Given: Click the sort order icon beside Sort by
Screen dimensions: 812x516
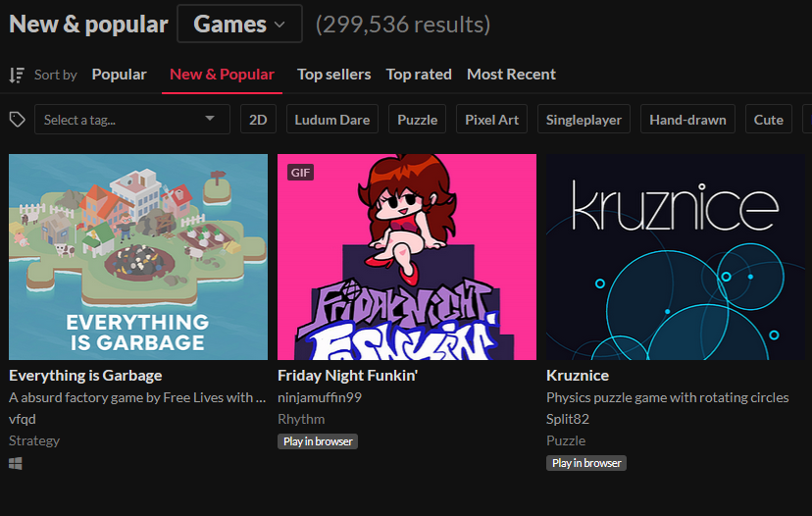Looking at the screenshot, I should coord(17,76).
